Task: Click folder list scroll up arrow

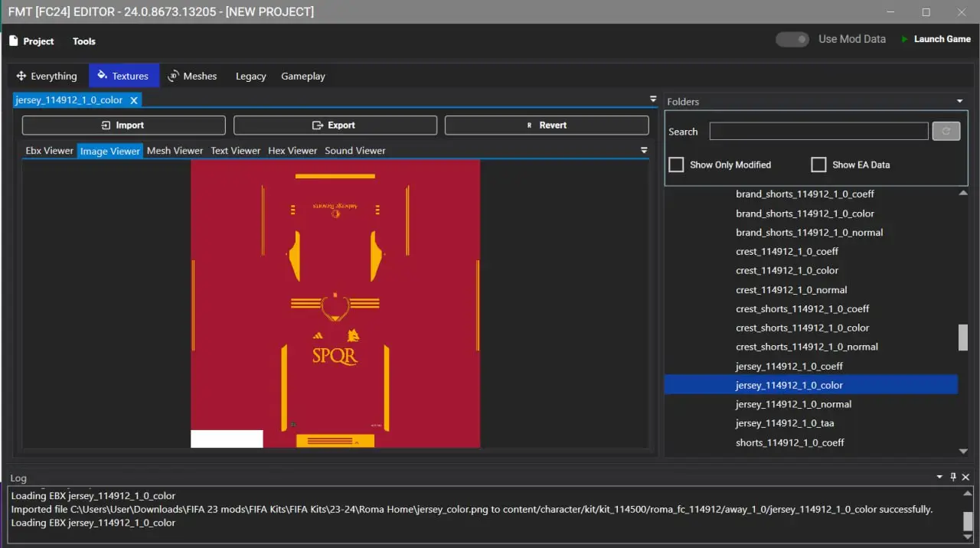Action: click(963, 194)
